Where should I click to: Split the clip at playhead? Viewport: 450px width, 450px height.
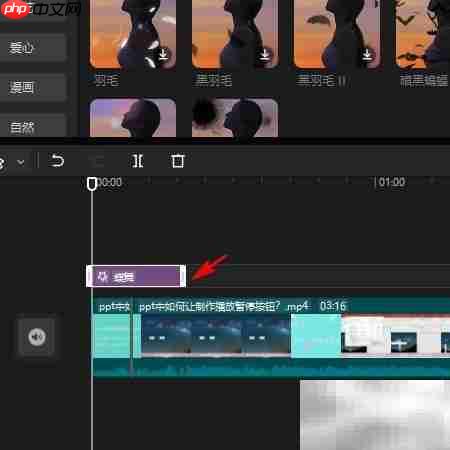point(137,161)
